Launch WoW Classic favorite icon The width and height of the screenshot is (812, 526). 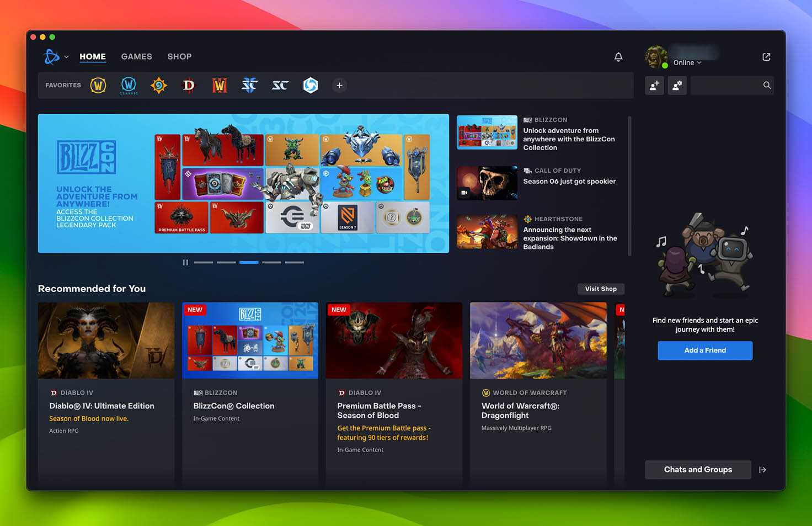[x=129, y=86]
